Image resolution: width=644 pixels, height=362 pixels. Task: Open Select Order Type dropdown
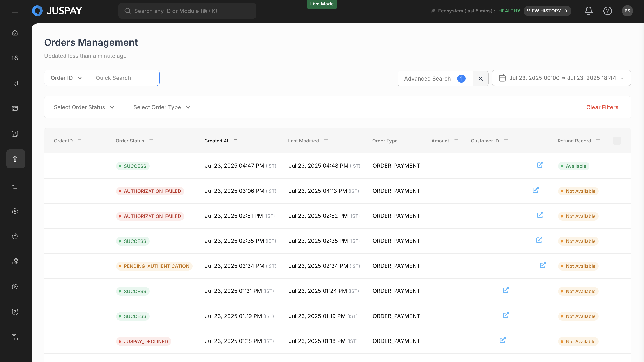tap(162, 107)
